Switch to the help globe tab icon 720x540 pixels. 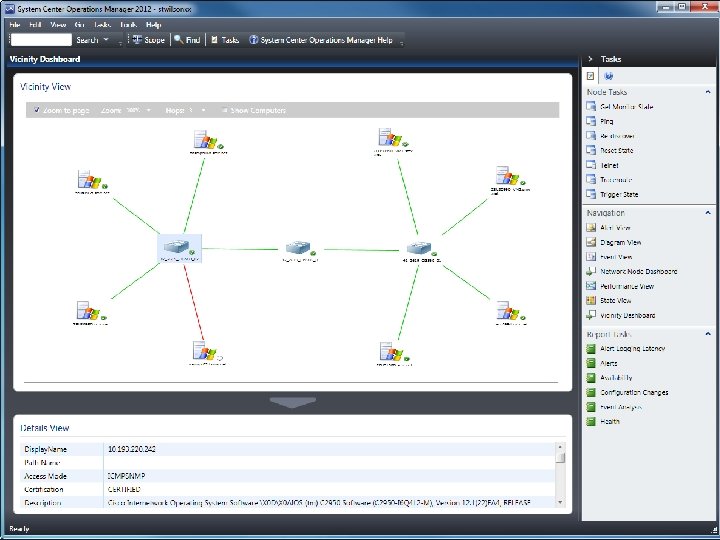[608, 76]
